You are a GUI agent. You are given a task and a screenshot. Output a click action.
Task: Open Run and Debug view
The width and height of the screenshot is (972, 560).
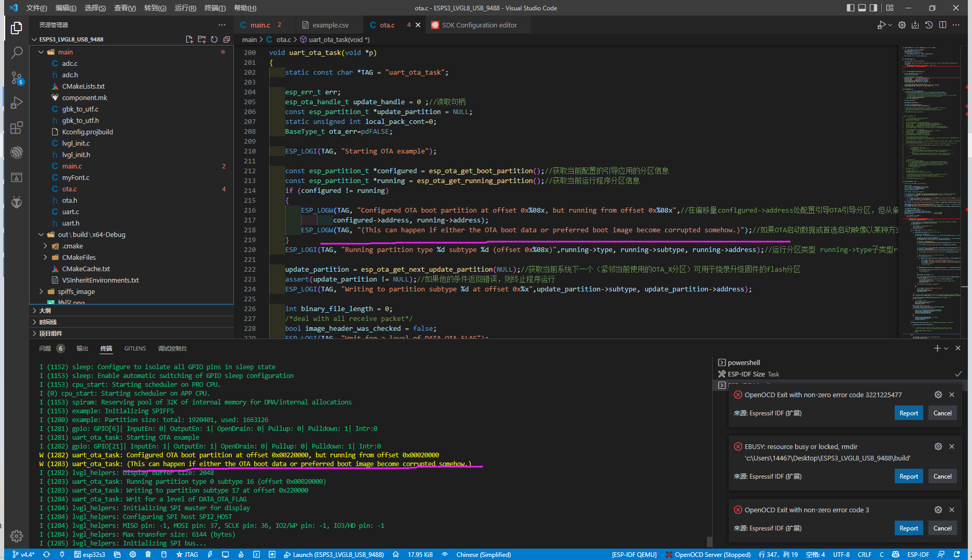(17, 103)
